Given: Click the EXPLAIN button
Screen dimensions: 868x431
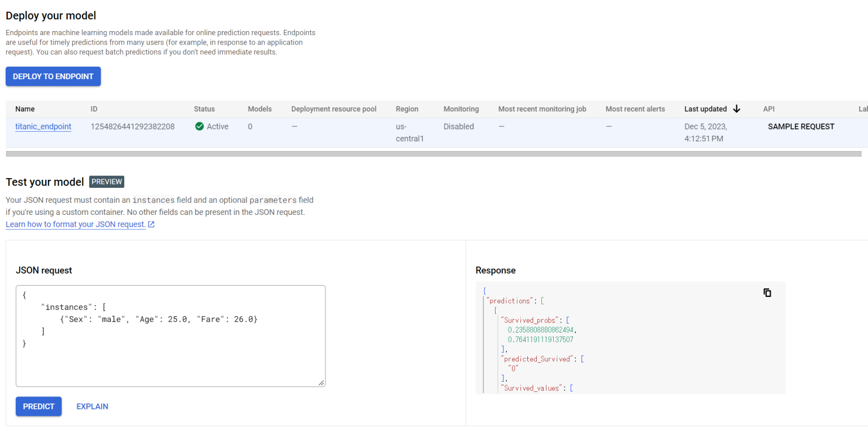Looking at the screenshot, I should tap(92, 406).
